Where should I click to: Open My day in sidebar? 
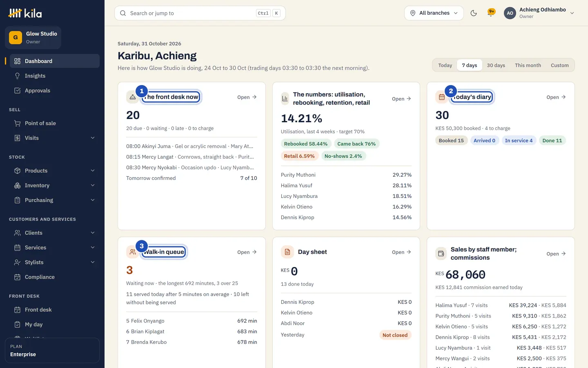click(x=55, y=324)
